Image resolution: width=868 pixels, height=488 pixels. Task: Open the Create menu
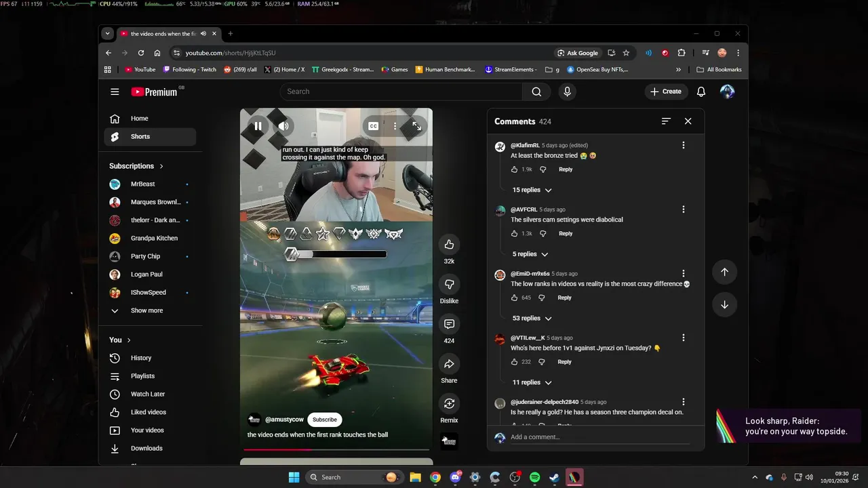pyautogui.click(x=665, y=91)
